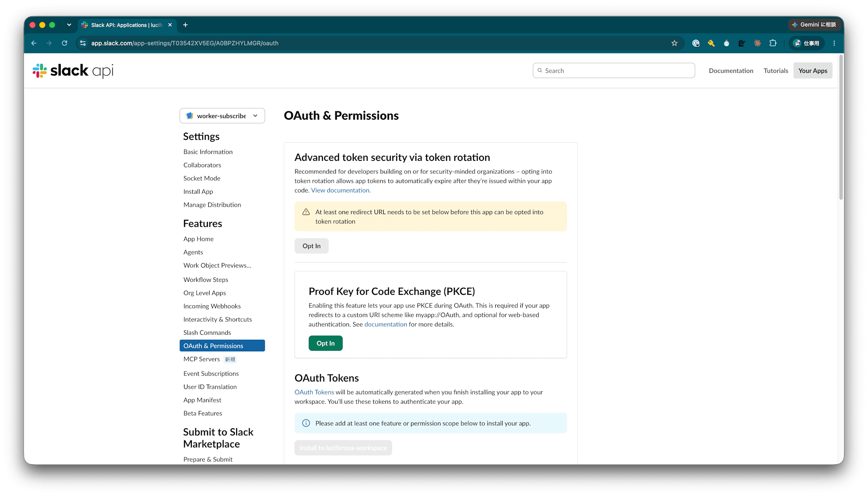The width and height of the screenshot is (868, 496).
Task: Open Beta Features page
Action: [203, 413]
